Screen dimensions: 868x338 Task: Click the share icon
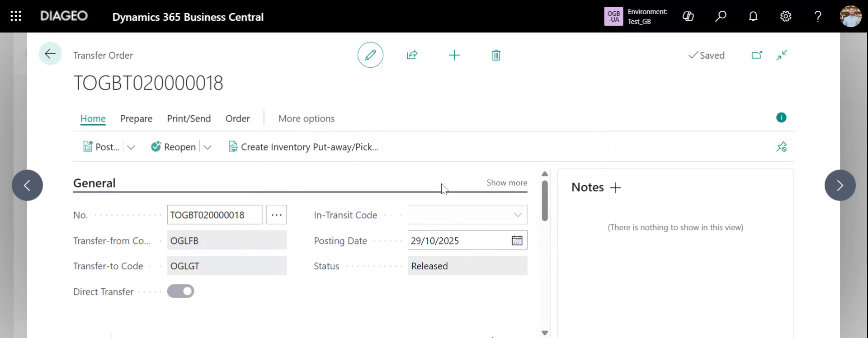tap(412, 55)
